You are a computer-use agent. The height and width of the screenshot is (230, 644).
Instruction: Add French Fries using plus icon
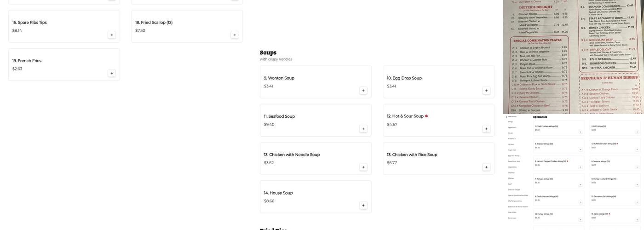[112, 73]
